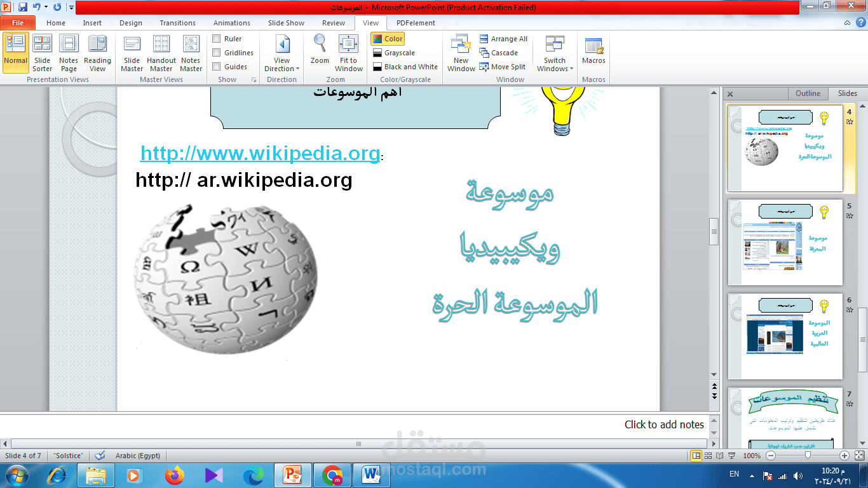The height and width of the screenshot is (488, 868).
Task: Click the EN input language indicator
Action: click(x=735, y=475)
